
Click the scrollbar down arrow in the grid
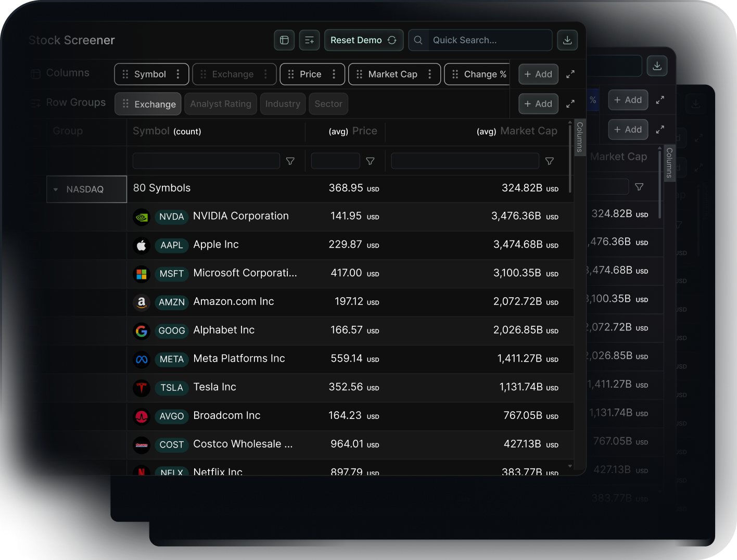[x=570, y=466]
